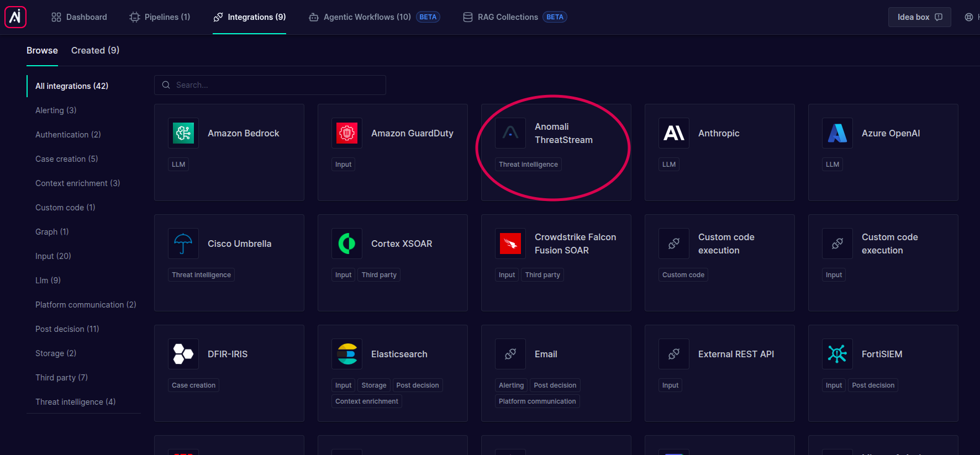Select Case creation (5) in the sidebar

(x=66, y=159)
